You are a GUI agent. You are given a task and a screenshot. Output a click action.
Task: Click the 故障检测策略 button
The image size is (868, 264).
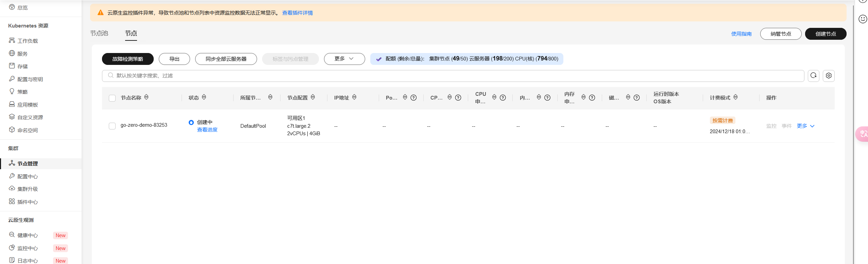[x=128, y=59]
